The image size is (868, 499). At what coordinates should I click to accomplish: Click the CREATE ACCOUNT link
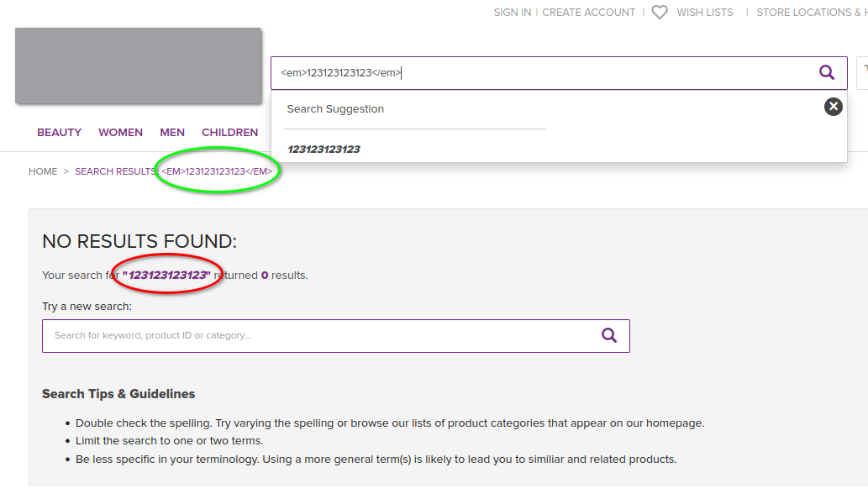588,13
